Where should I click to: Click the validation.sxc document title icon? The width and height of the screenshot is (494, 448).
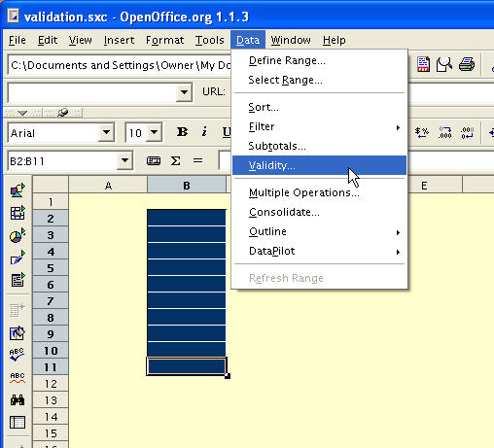(x=14, y=17)
